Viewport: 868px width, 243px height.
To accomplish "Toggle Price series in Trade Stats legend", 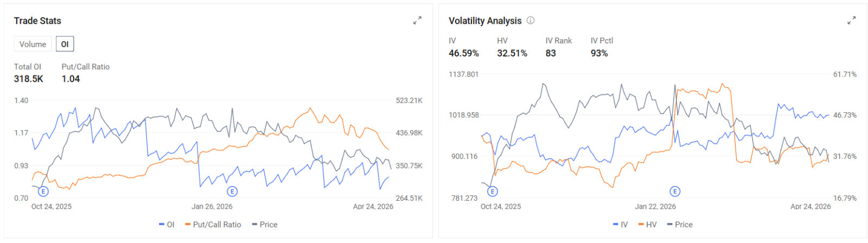I will point(265,225).
